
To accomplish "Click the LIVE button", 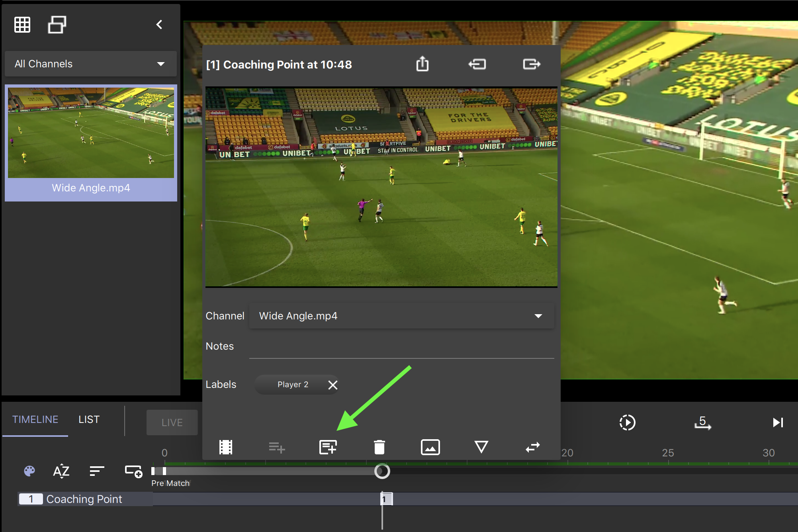I will point(172,422).
